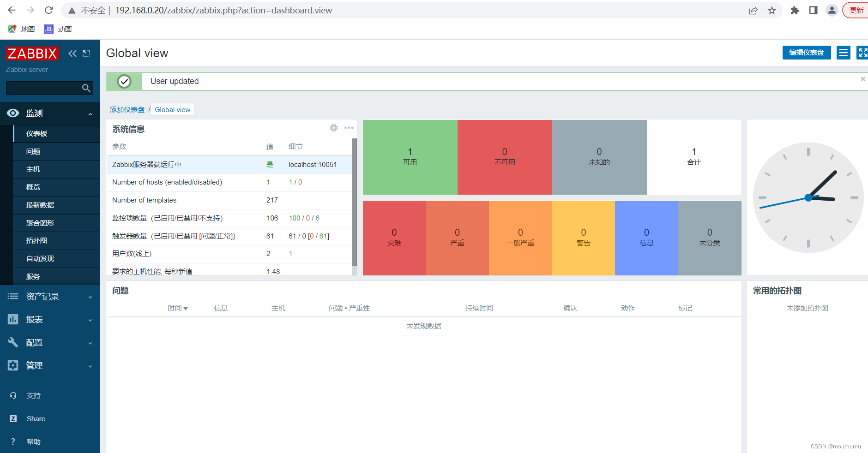Click the share page icon in address bar

[x=753, y=10]
